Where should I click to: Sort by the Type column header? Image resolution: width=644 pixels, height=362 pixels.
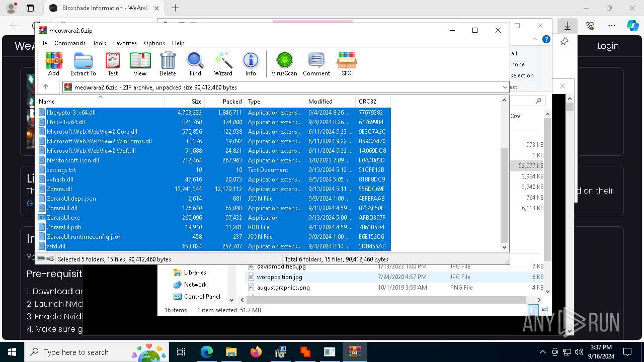tap(275, 101)
